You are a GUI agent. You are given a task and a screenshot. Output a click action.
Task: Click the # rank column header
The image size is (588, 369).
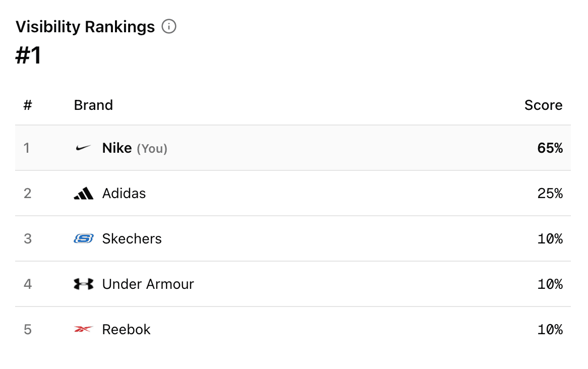tap(28, 105)
